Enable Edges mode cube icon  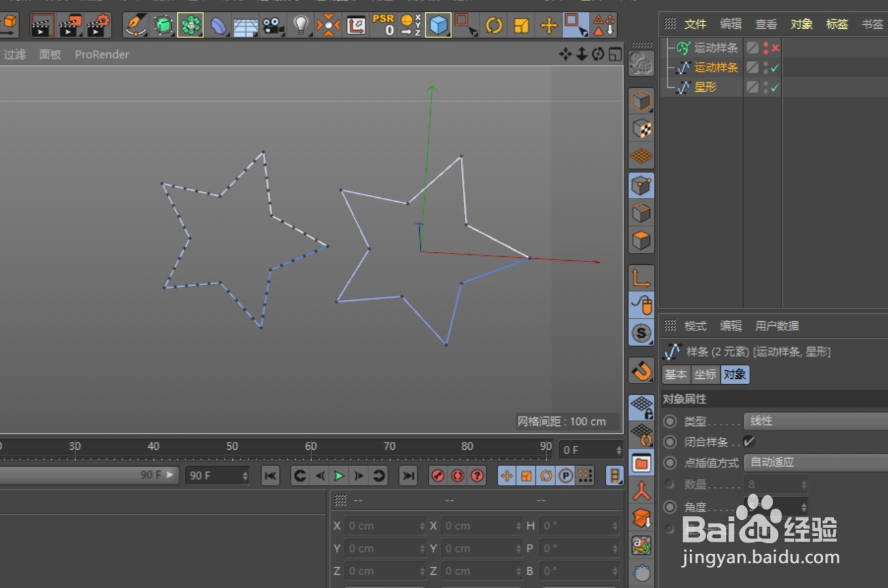[x=641, y=213]
